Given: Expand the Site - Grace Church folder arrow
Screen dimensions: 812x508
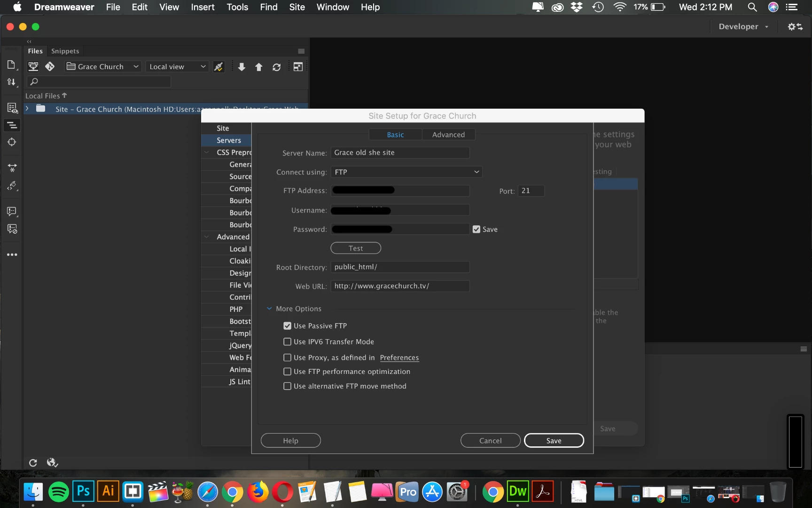Looking at the screenshot, I should 27,109.
